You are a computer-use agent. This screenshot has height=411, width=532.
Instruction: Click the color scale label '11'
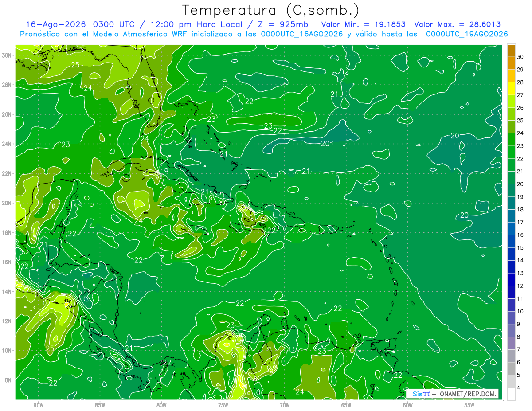(520, 299)
